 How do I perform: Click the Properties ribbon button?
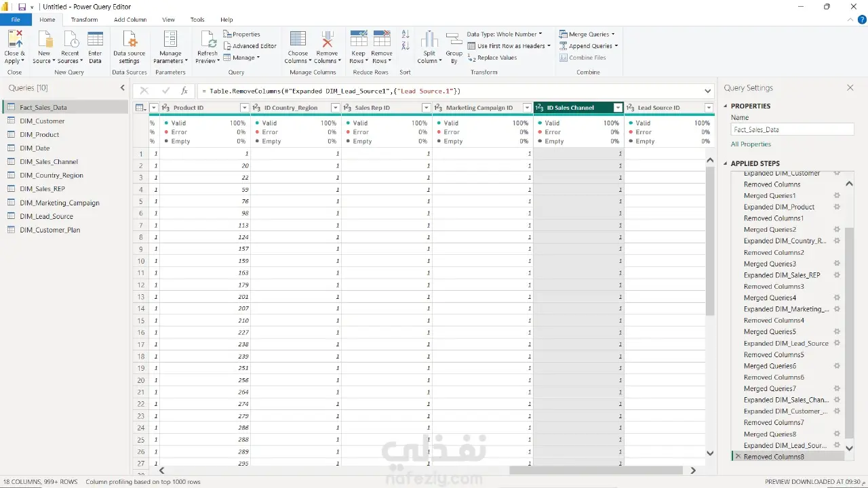(x=241, y=34)
